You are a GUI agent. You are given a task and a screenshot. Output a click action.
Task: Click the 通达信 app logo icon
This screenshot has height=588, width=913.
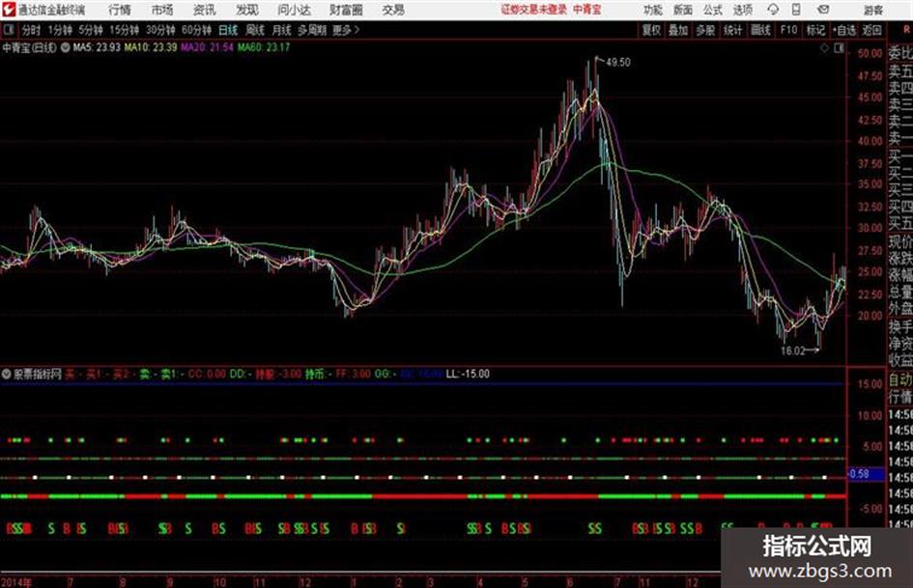click(8, 10)
